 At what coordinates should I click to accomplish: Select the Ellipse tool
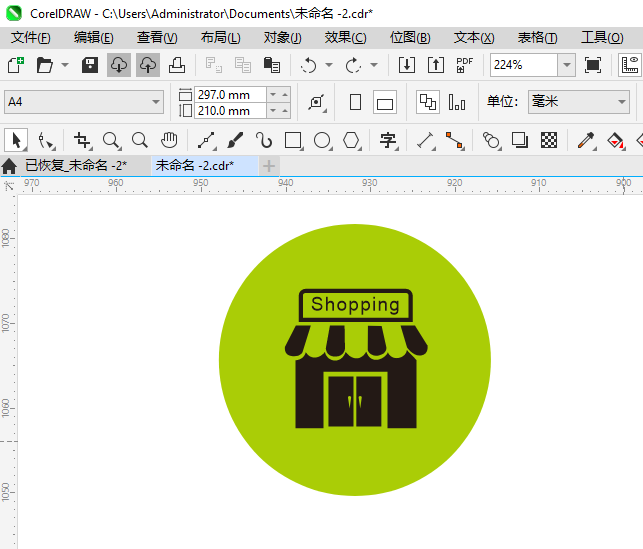(x=323, y=141)
